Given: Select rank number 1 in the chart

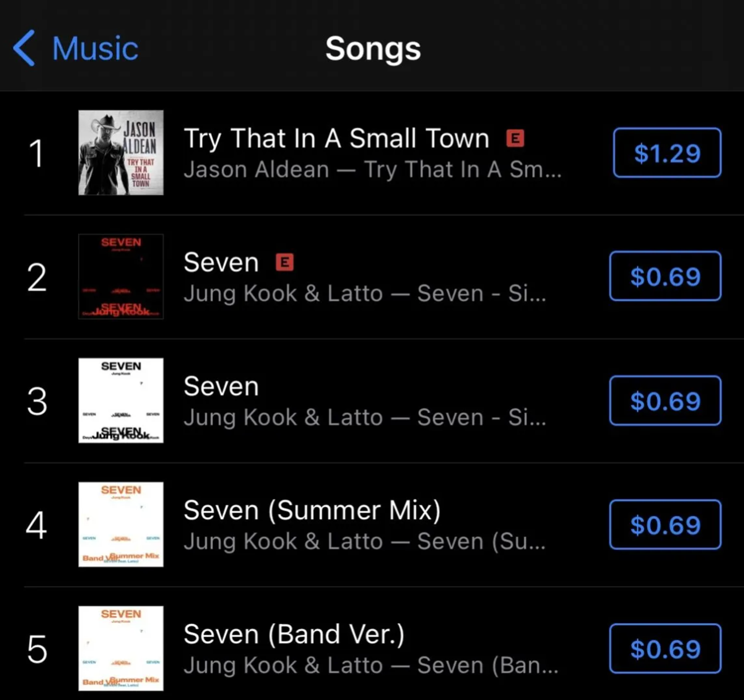Looking at the screenshot, I should [x=37, y=153].
